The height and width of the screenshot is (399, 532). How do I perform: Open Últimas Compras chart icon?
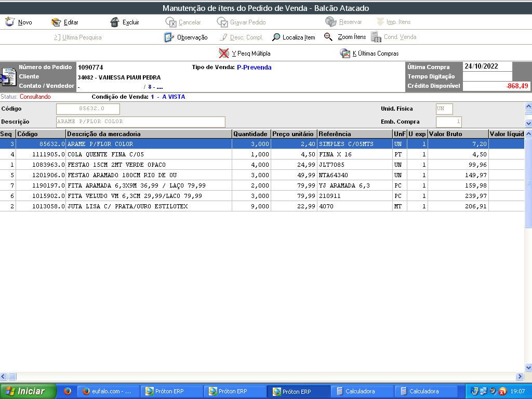(345, 53)
